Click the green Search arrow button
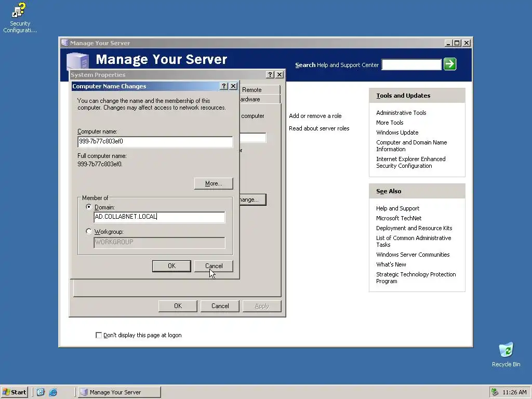This screenshot has width=532, height=399. [x=450, y=64]
